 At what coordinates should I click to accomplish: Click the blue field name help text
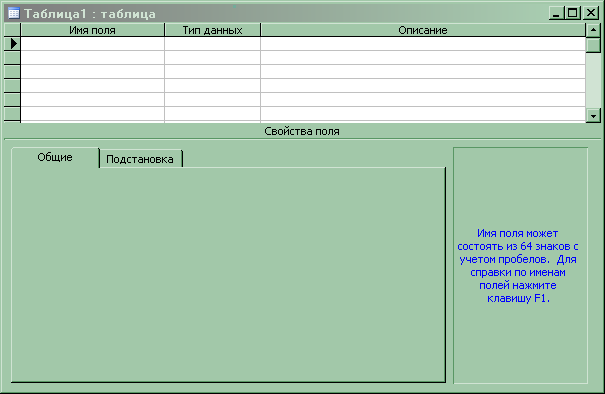pyautogui.click(x=517, y=266)
